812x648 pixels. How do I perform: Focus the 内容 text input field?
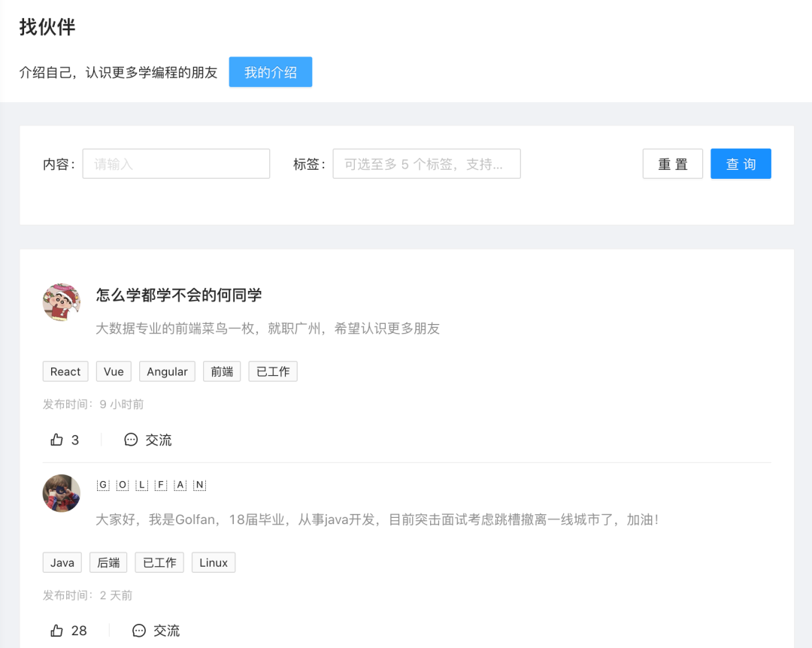point(176,164)
